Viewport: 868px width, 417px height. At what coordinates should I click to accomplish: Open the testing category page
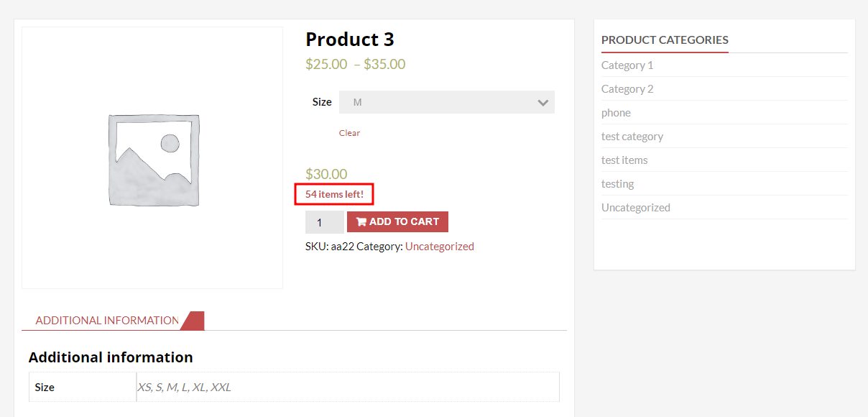(x=618, y=183)
